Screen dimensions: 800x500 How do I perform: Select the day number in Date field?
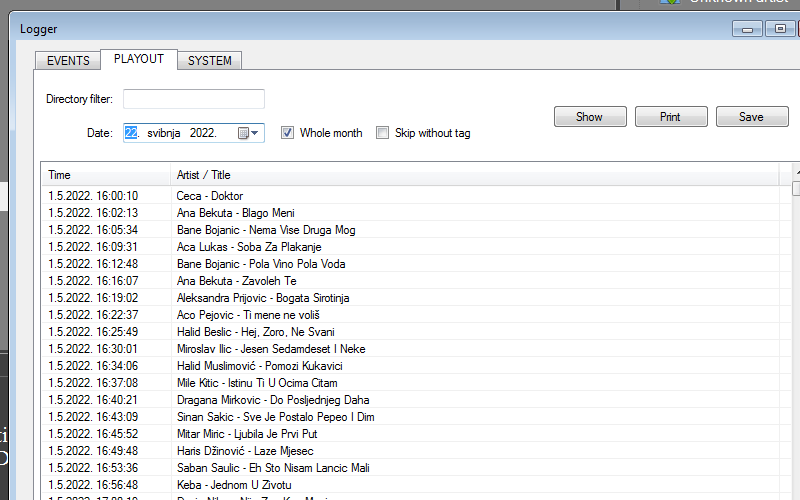(x=131, y=133)
